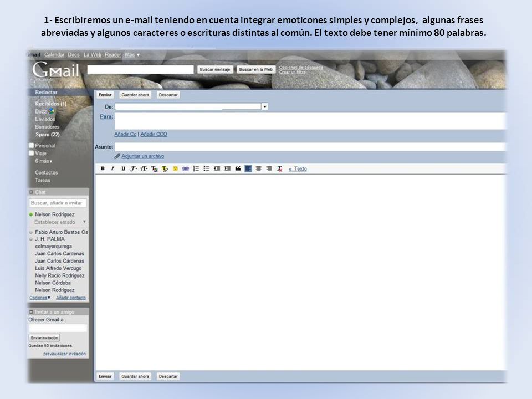532x399 pixels.
Task: Click the insert link icon
Action: pyautogui.click(x=186, y=168)
